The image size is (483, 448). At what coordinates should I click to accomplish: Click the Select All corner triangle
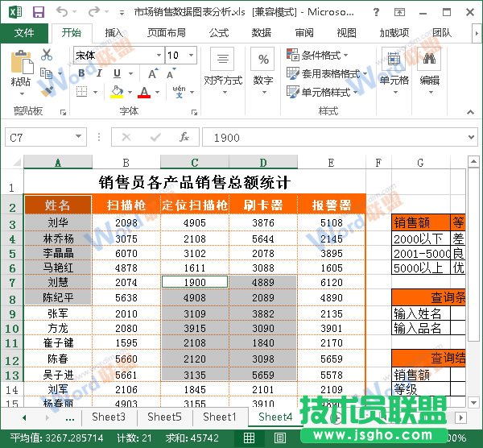click(16, 162)
